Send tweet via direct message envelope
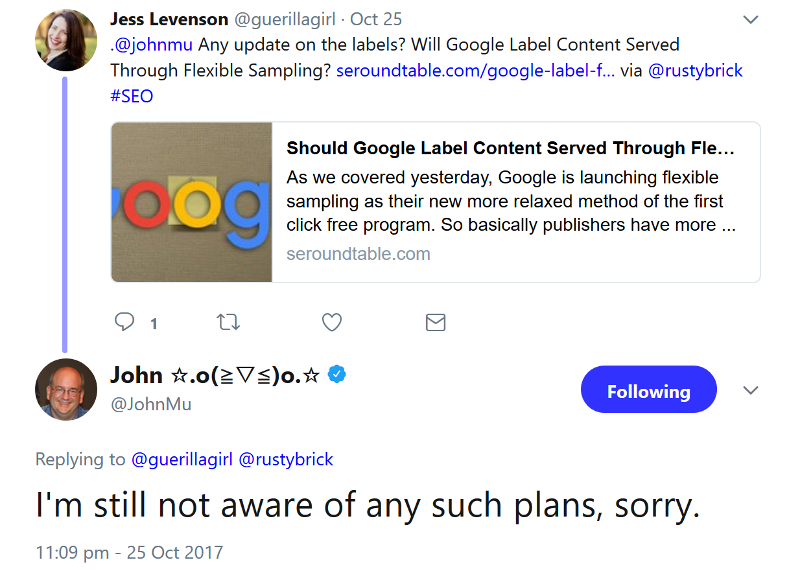Screen dimensions: 800x571 click(435, 322)
